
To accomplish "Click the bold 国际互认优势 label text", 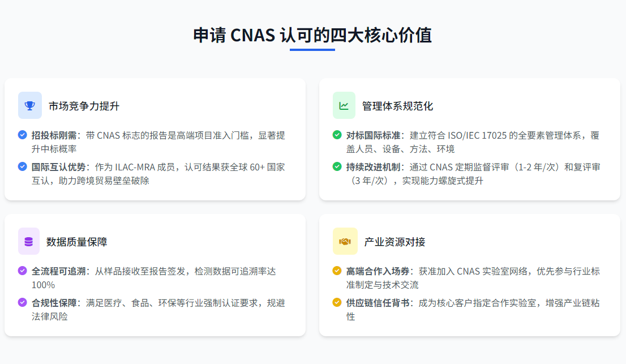I will point(58,167).
